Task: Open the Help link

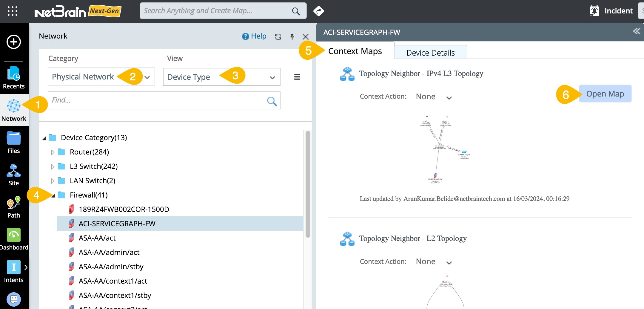Action: point(254,36)
